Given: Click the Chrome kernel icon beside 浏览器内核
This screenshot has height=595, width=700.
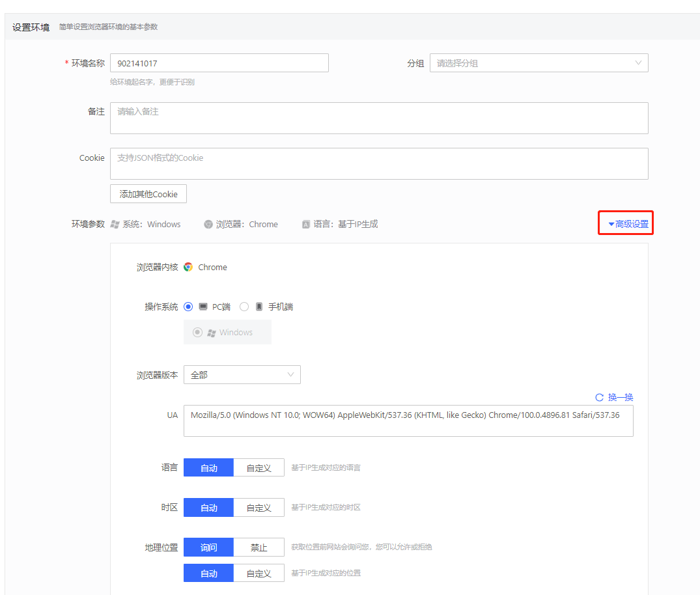Looking at the screenshot, I should (x=188, y=267).
